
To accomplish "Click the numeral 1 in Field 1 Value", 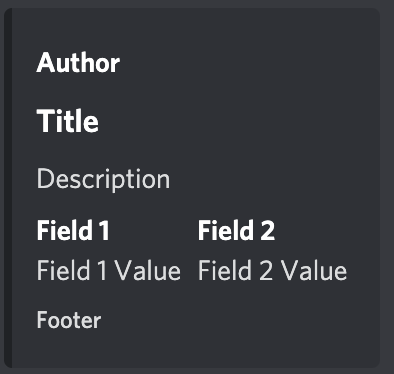I will click(x=102, y=270).
